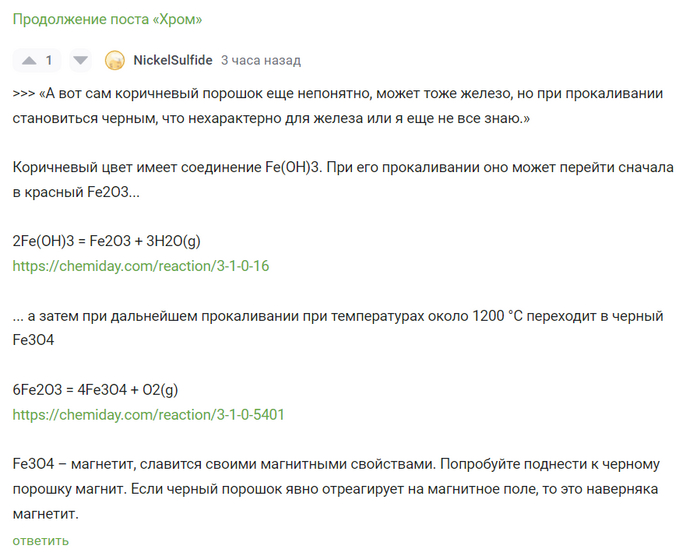This screenshot has height=556, width=700.
Task: Upvote the NickelSulfide comment
Action: click(27, 60)
